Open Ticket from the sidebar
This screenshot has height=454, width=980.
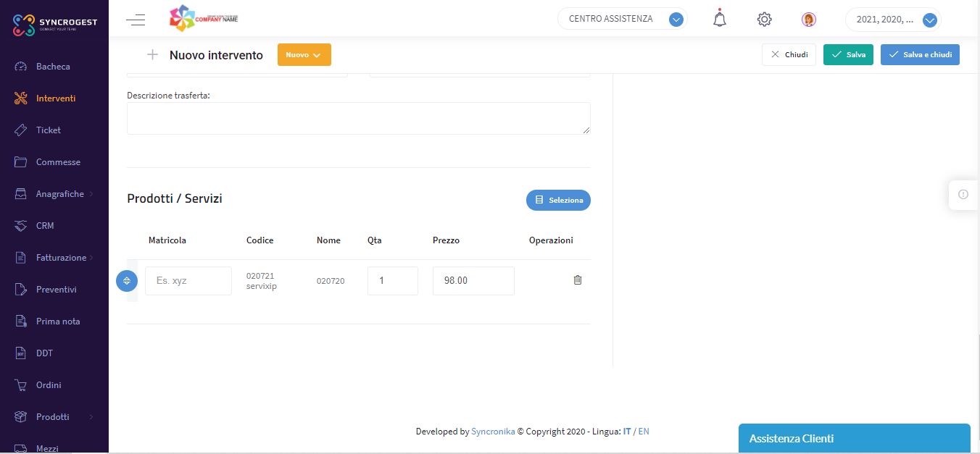coord(49,130)
